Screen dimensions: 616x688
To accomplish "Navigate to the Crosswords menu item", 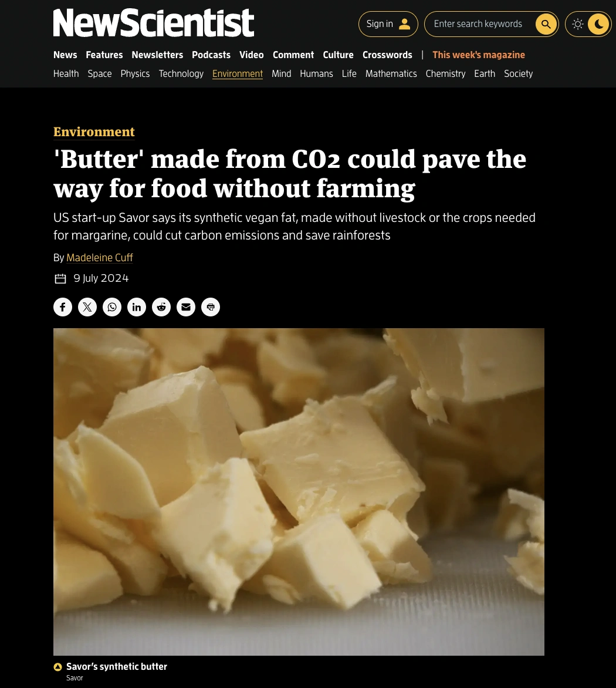I will click(x=387, y=55).
